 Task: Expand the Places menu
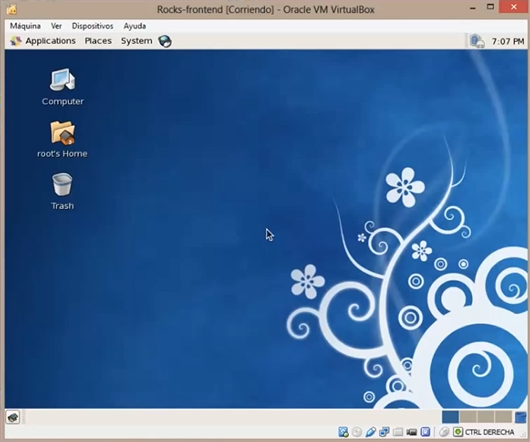pyautogui.click(x=98, y=41)
